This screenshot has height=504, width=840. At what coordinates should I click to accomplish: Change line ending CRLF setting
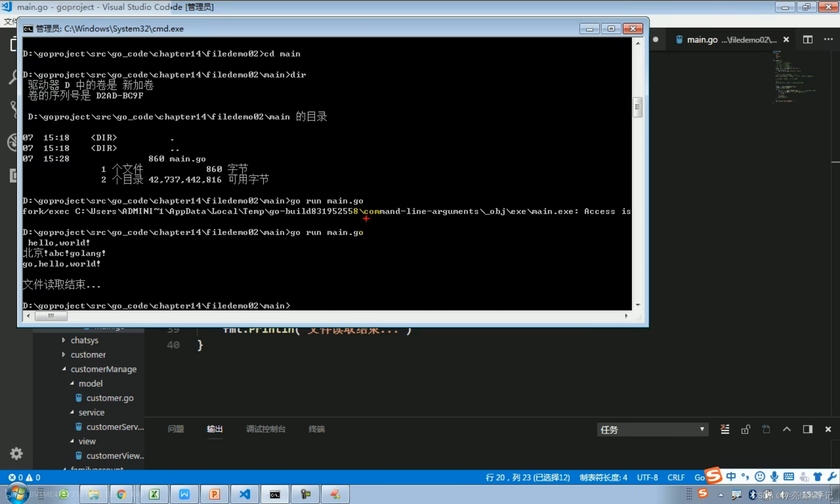pos(676,478)
